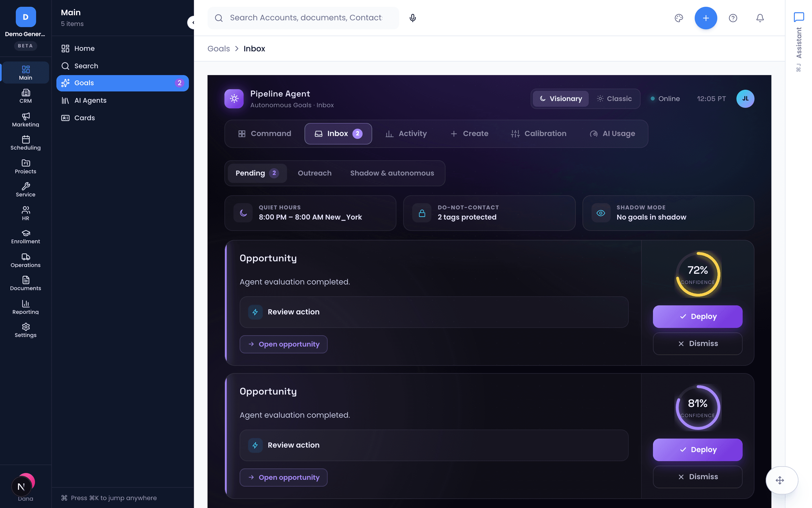Open the theme palette icon
The width and height of the screenshot is (812, 508).
point(679,18)
